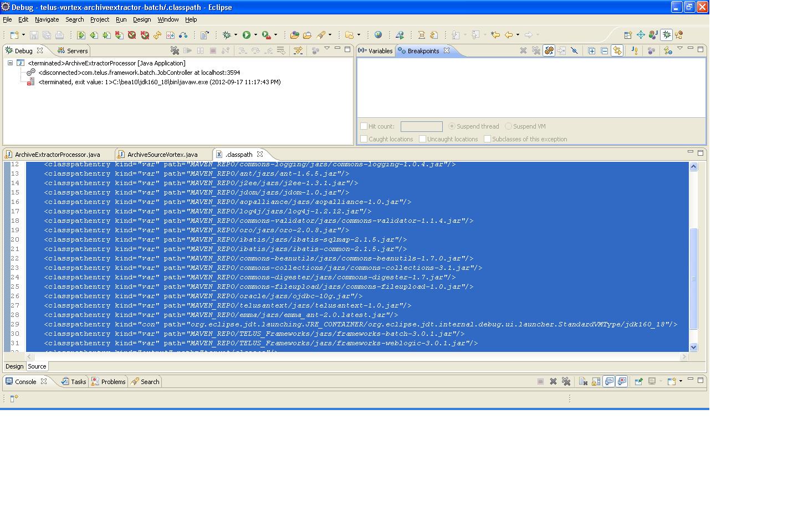This screenshot has width=798, height=532.
Task: Switch to ArchiveSourceVortex.java editor tab
Action: [162, 155]
